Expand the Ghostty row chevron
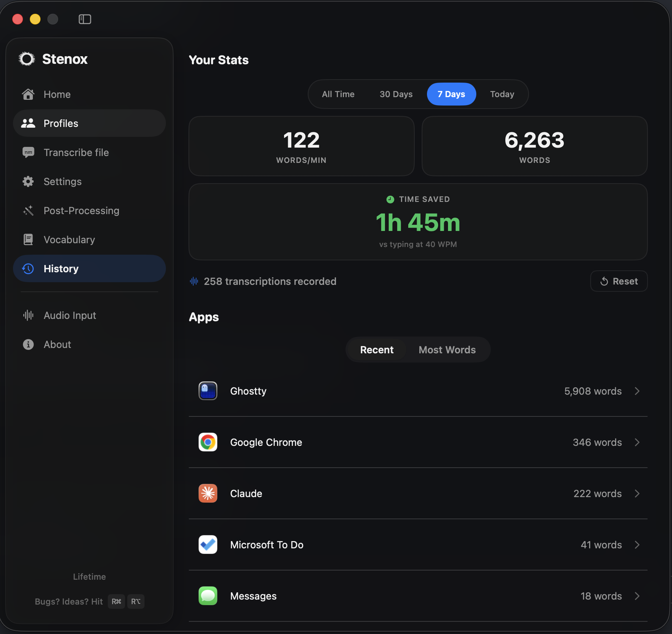672x634 pixels. pos(637,391)
